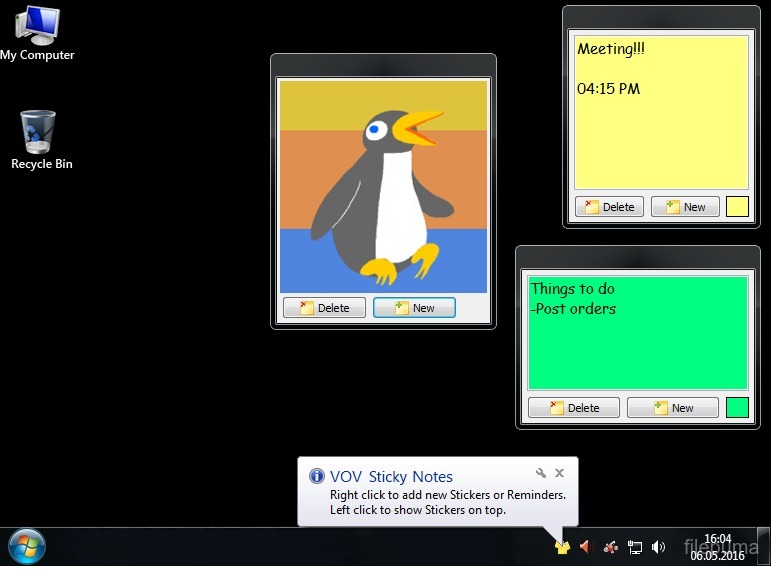Close the VOV Sticky Notes balloon
The height and width of the screenshot is (569, 771).
pyautogui.click(x=560, y=473)
